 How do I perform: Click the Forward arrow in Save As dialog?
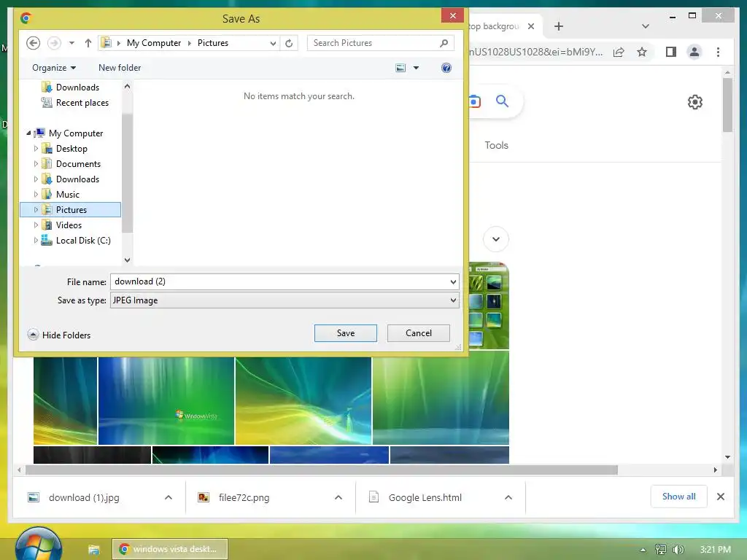click(x=54, y=43)
